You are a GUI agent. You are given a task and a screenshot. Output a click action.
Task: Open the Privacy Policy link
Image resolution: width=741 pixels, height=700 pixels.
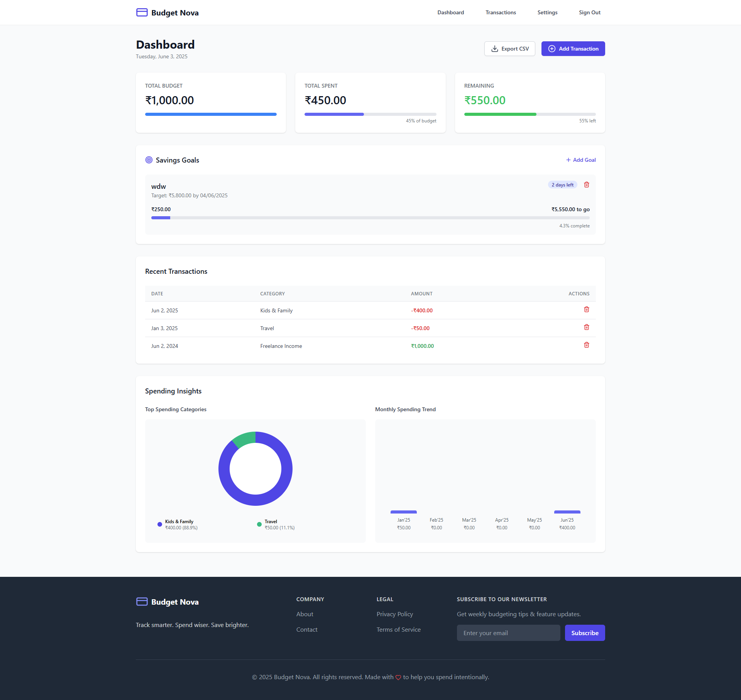point(394,614)
